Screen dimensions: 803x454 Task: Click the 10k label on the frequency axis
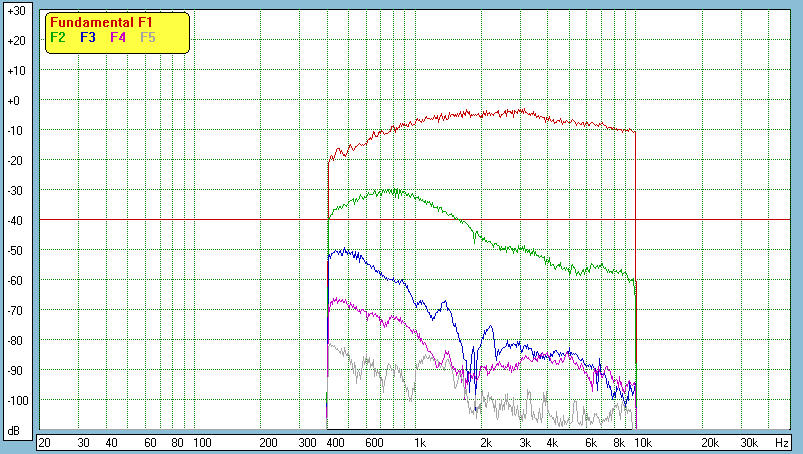[x=644, y=442]
